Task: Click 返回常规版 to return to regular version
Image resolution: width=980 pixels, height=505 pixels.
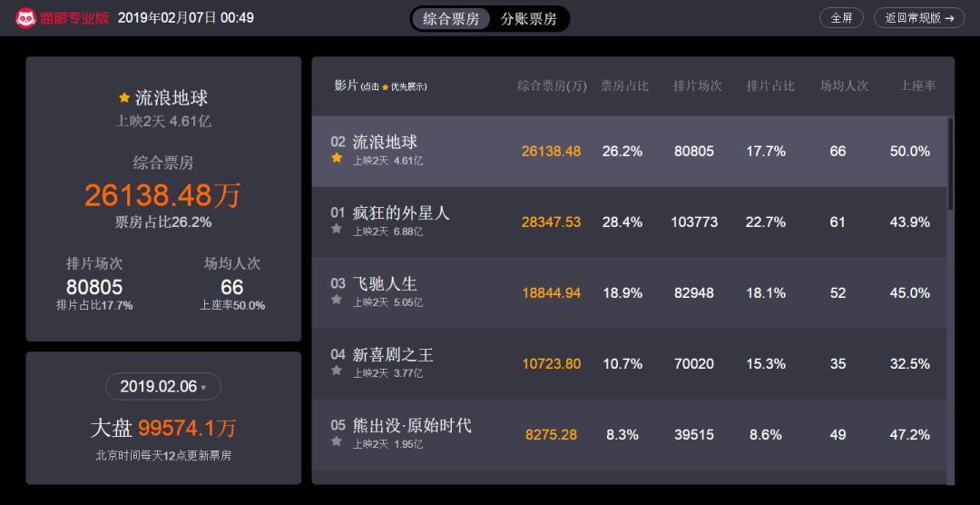Action: [x=919, y=17]
